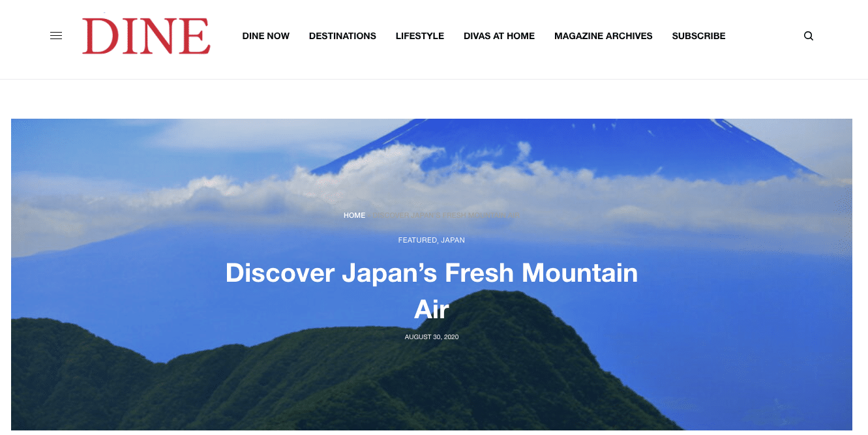Follow the HOME breadcrumb link

(355, 215)
